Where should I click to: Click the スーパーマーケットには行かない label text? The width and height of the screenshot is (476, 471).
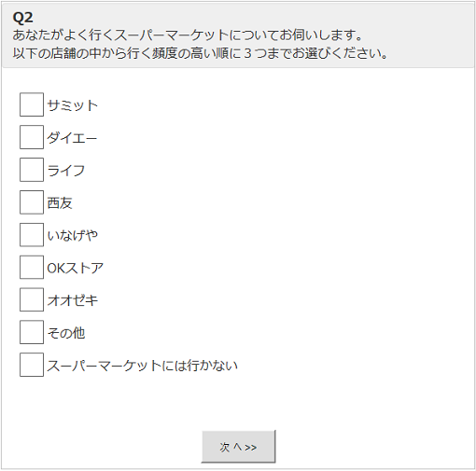tap(143, 366)
